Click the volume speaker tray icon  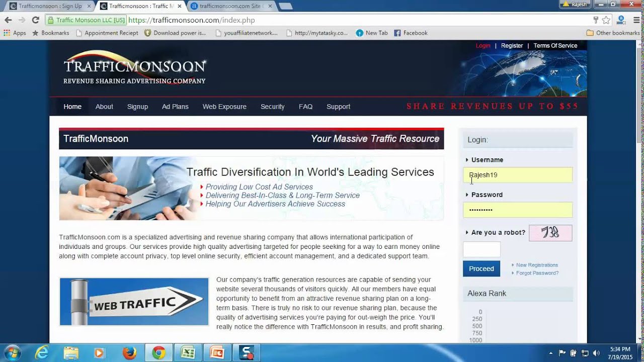pos(597,353)
